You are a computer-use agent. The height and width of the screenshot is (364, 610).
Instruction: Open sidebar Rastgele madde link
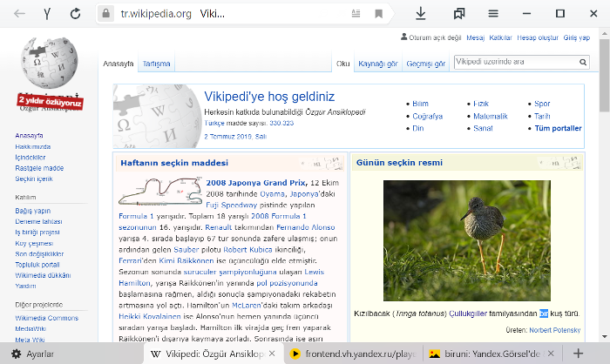39,168
